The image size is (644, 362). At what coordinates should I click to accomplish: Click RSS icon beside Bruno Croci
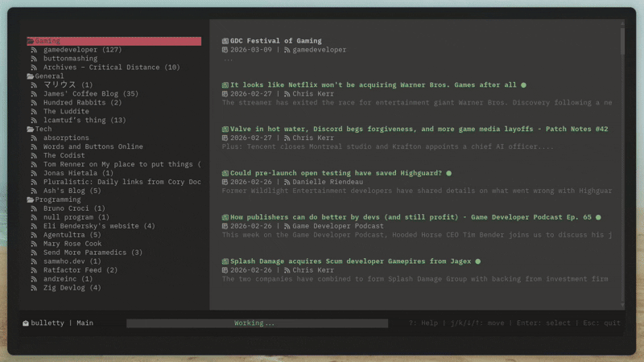tap(34, 209)
